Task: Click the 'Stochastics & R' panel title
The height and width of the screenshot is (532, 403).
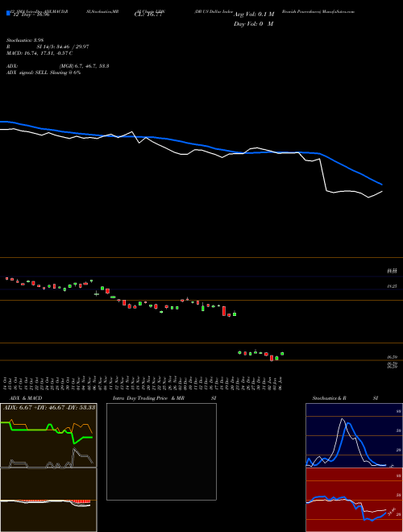Action: pyautogui.click(x=329, y=398)
